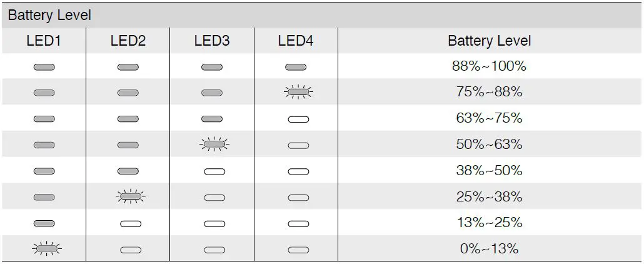The image size is (644, 264).
Task: Select the LED4 column header
Action: (x=295, y=41)
